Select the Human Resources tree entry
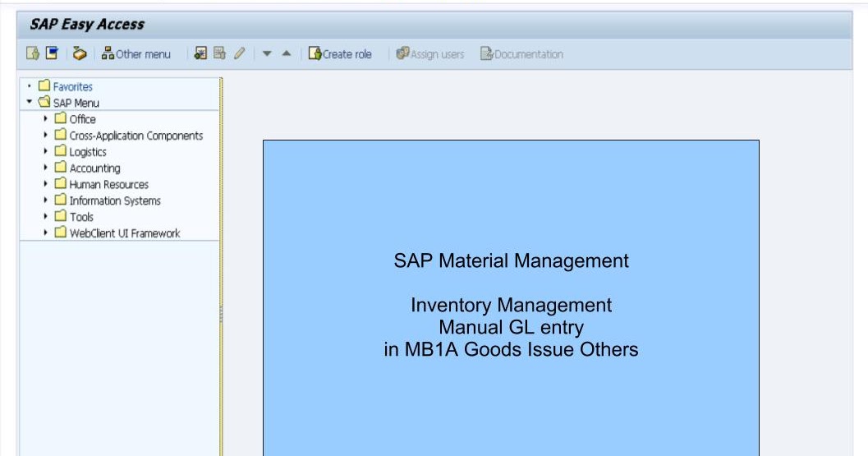868x456 pixels. 109,185
